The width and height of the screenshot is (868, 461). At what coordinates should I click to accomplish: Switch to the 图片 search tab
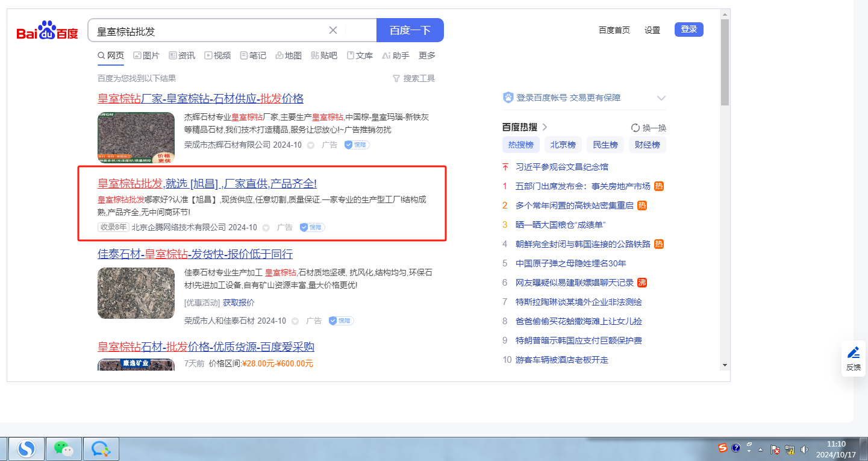(x=146, y=55)
